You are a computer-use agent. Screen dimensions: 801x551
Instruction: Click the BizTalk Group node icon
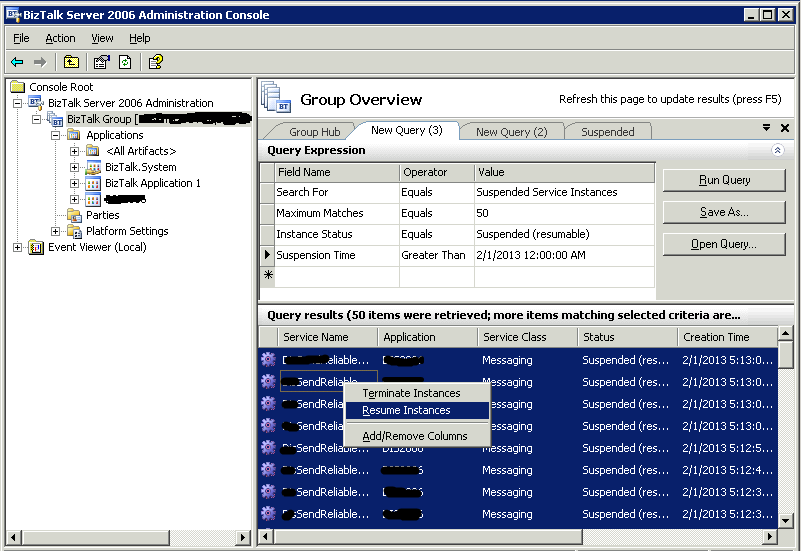click(x=55, y=119)
